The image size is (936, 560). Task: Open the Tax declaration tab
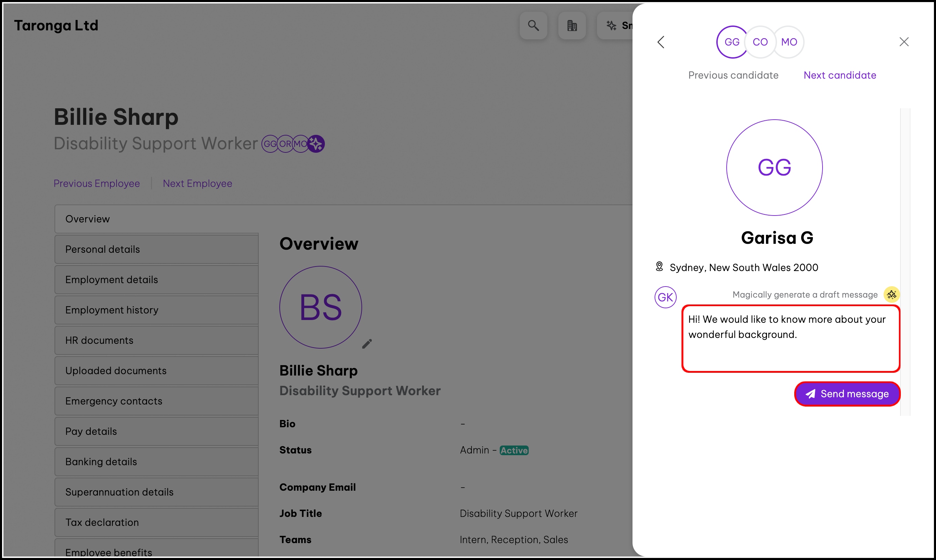point(156,522)
